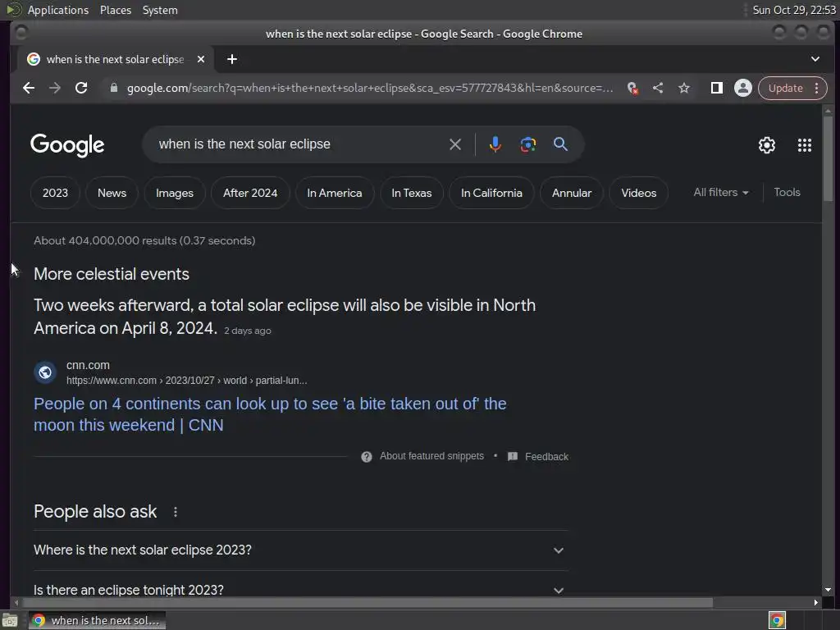Open the Chrome profile avatar

pyautogui.click(x=743, y=88)
